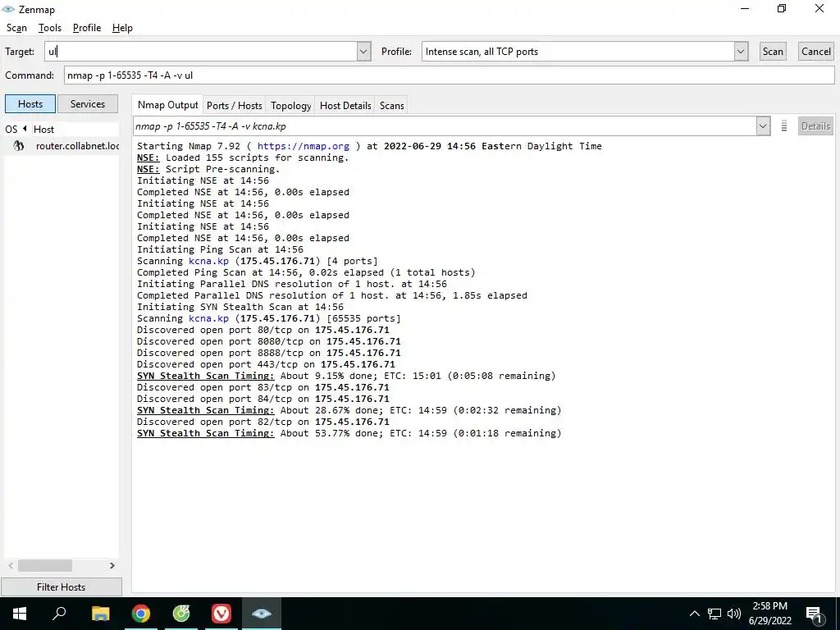Toggle the Hosts view button

click(x=30, y=104)
